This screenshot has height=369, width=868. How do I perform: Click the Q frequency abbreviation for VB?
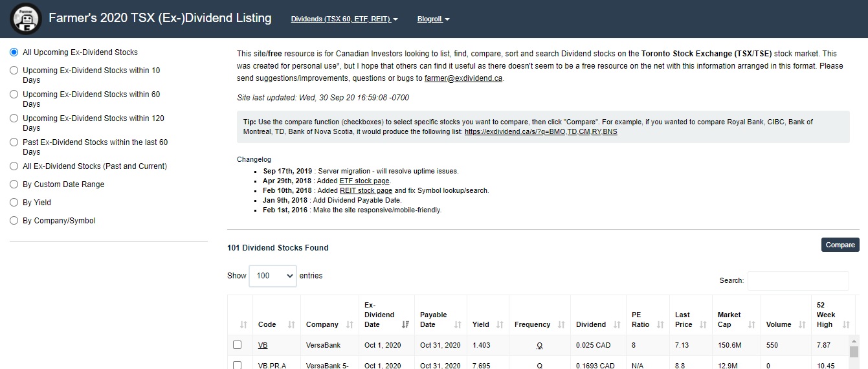[539, 345]
